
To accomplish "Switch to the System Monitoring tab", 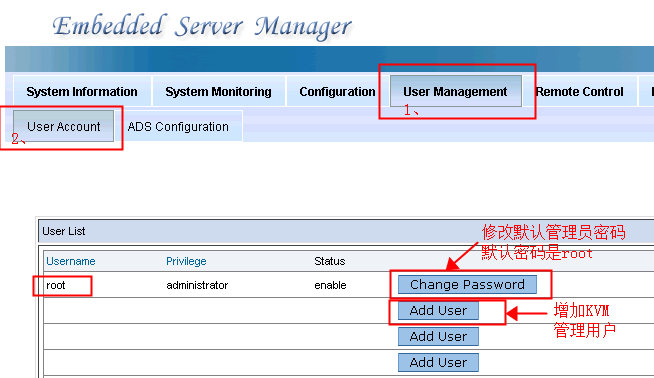I will point(219,91).
